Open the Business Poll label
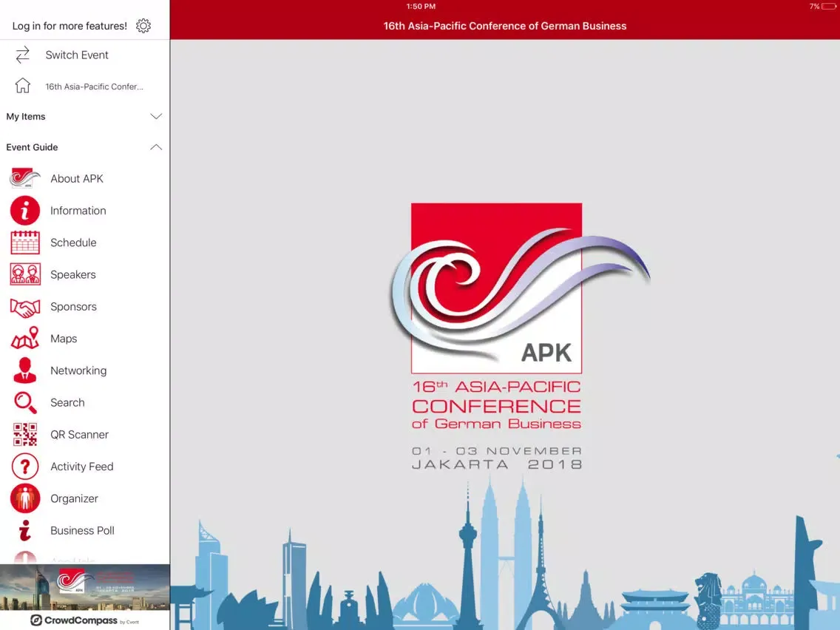This screenshot has height=630, width=840. [83, 530]
